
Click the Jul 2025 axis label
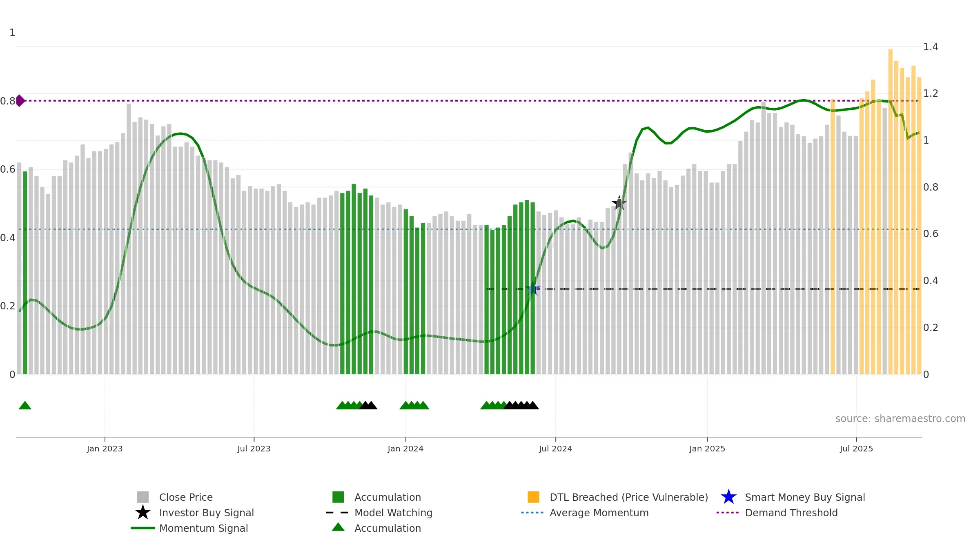pos(856,449)
